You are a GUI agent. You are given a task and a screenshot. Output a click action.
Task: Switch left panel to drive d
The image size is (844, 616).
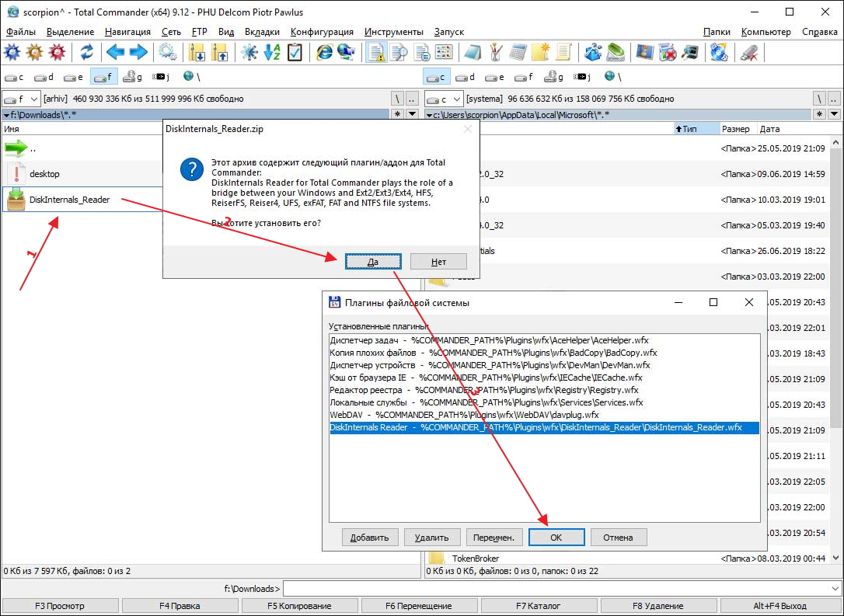(x=44, y=77)
